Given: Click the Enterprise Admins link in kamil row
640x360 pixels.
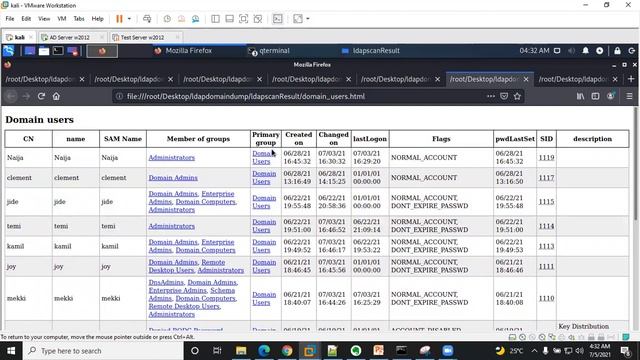Looking at the screenshot, I should (191, 246).
